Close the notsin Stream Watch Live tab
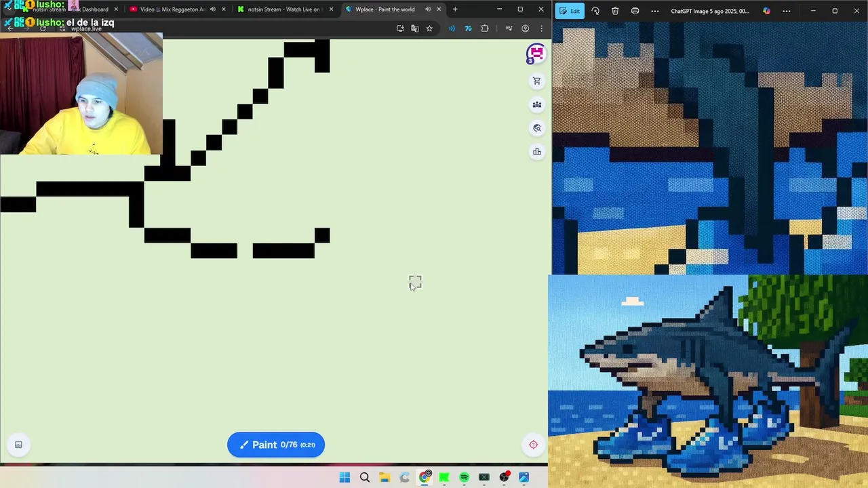 point(331,9)
